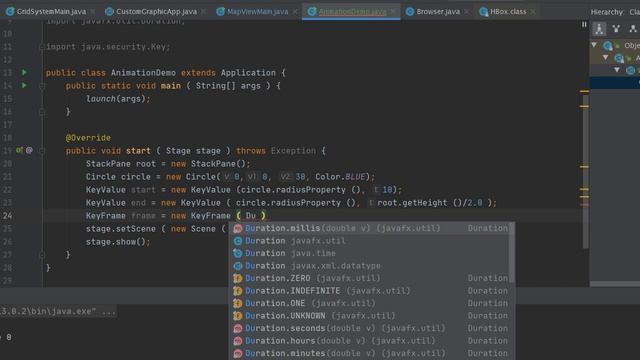Click 'Color.BLUE' in the Circle constructor
Viewport: 640px width, 360px height.
point(340,177)
